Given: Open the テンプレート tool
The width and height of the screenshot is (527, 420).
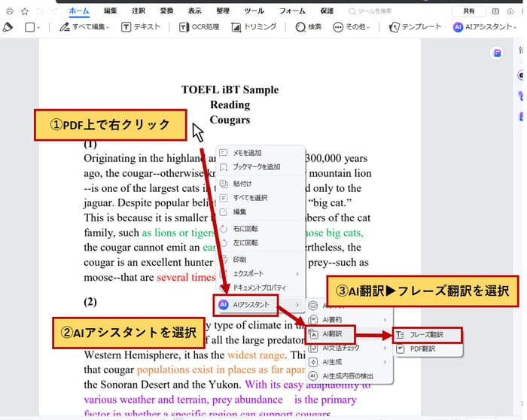Looking at the screenshot, I should click(x=415, y=27).
